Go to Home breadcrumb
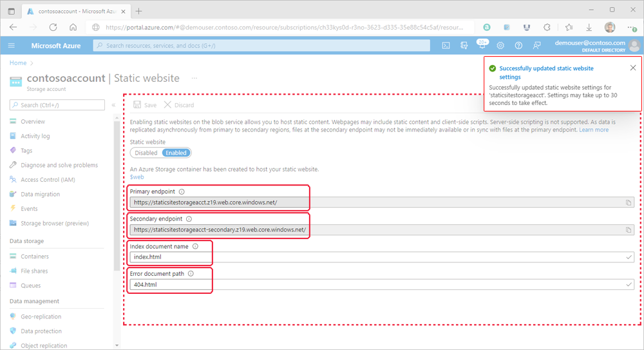 [x=18, y=63]
